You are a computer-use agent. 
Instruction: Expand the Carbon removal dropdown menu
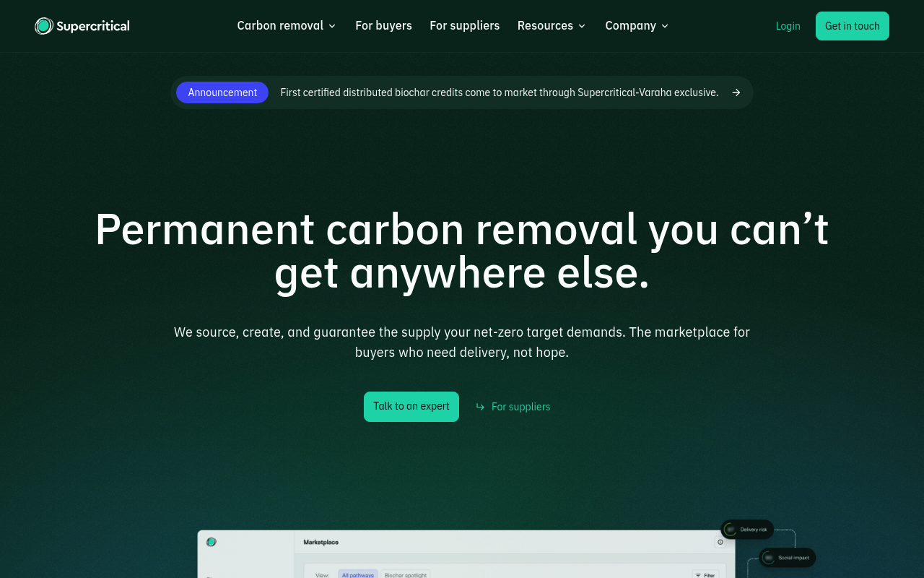coord(287,26)
